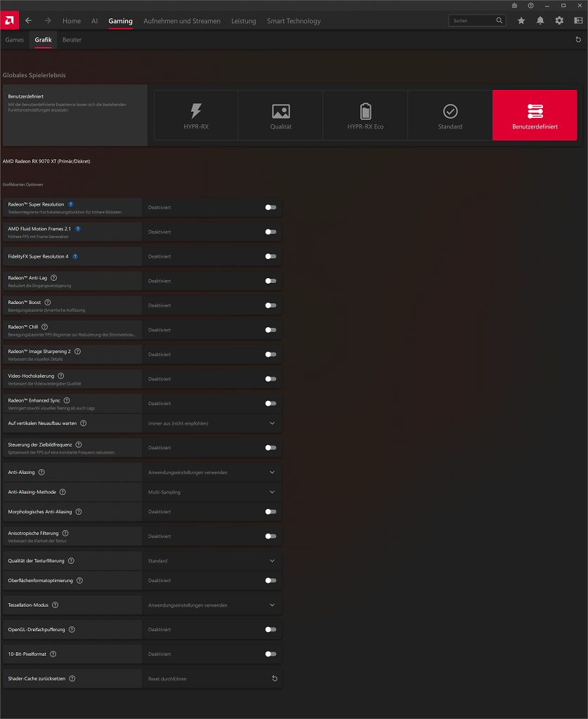This screenshot has width=588, height=719.
Task: Select the HYPR-RX Eco profile
Action: click(365, 115)
